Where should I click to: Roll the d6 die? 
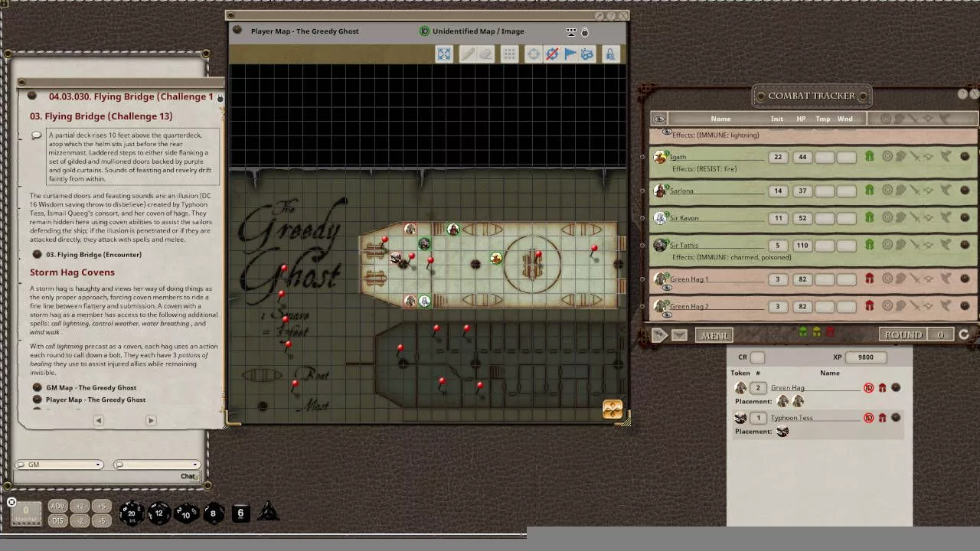[240, 513]
